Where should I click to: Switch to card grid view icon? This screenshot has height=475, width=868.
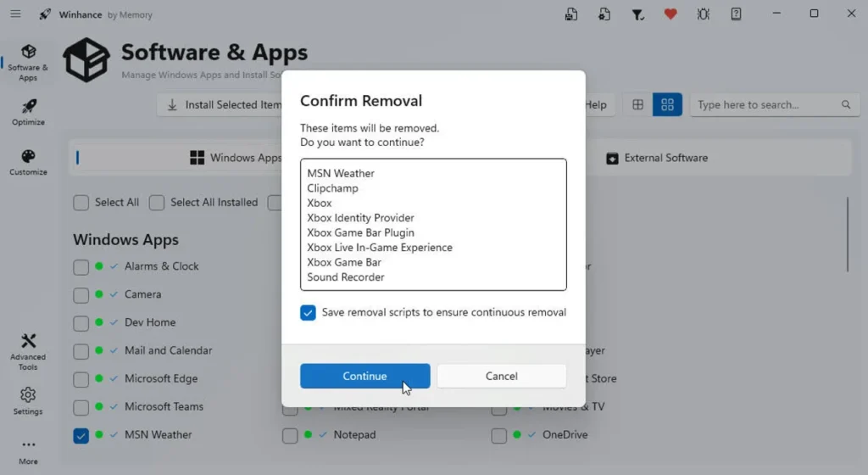[x=667, y=104]
